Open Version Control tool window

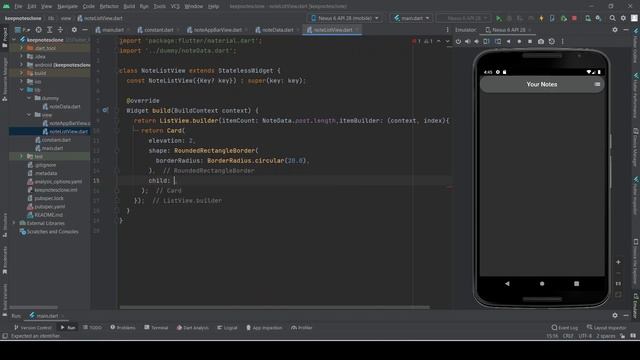click(x=33, y=327)
